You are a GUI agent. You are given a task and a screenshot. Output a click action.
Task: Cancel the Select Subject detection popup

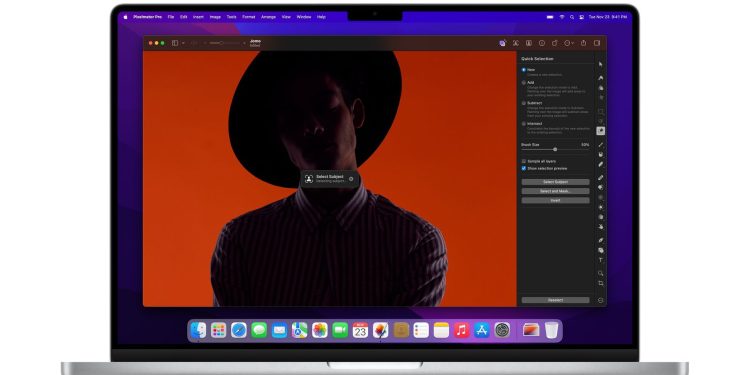click(351, 179)
